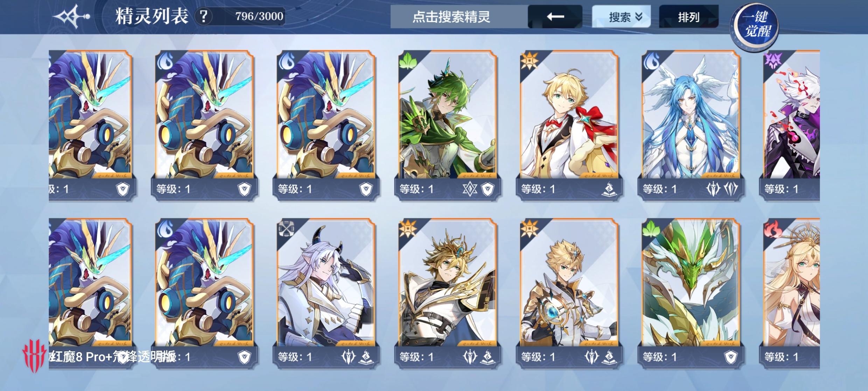
Task: Click the crossed-swords attribute icon on silver-haired card
Action: 286,229
